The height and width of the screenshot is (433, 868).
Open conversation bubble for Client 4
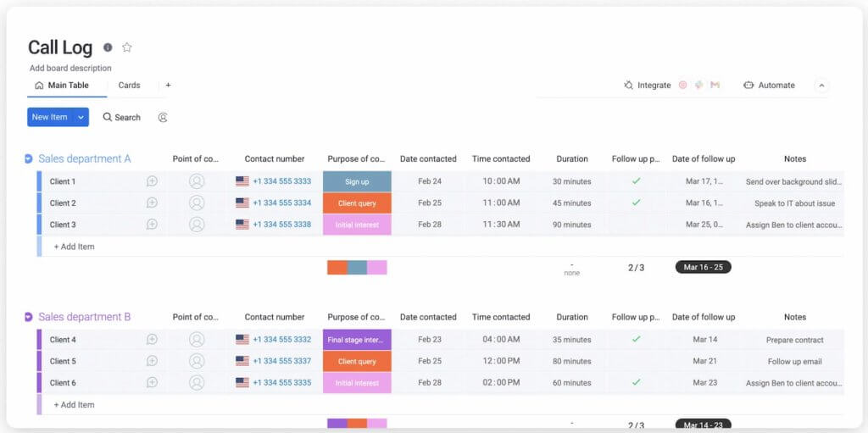152,340
